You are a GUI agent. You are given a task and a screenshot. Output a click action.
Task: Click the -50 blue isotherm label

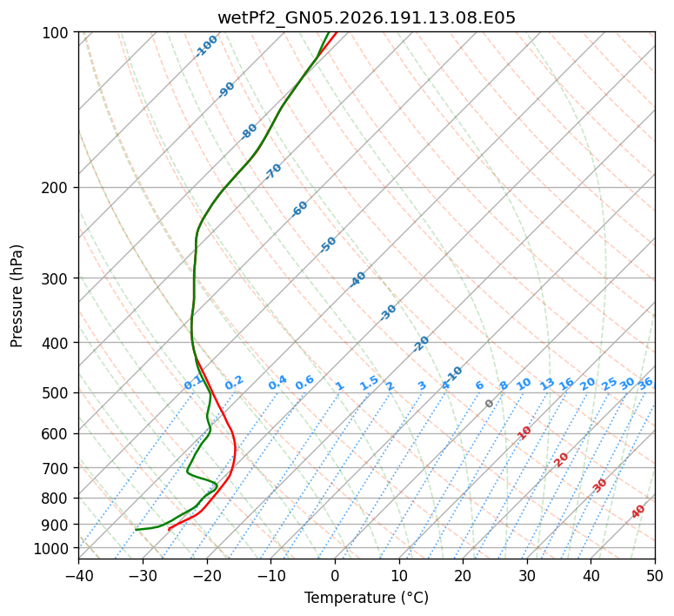pyautogui.click(x=328, y=244)
